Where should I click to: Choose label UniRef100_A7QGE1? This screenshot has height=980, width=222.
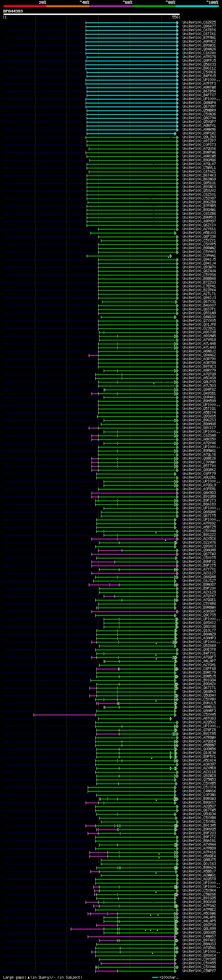[x=199, y=600]
